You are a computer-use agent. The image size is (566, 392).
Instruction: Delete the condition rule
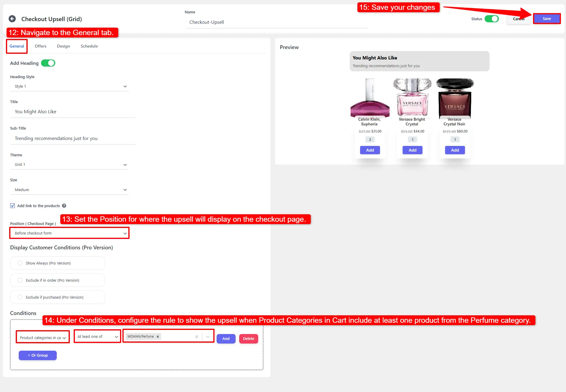point(248,339)
